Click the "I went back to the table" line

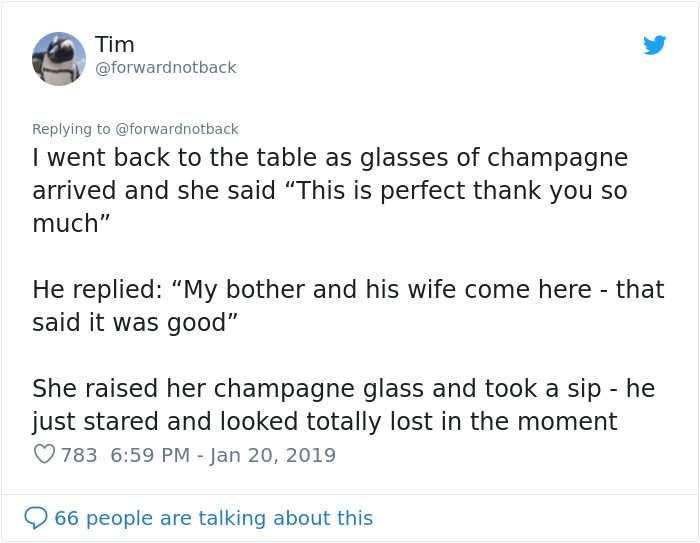pyautogui.click(x=330, y=158)
